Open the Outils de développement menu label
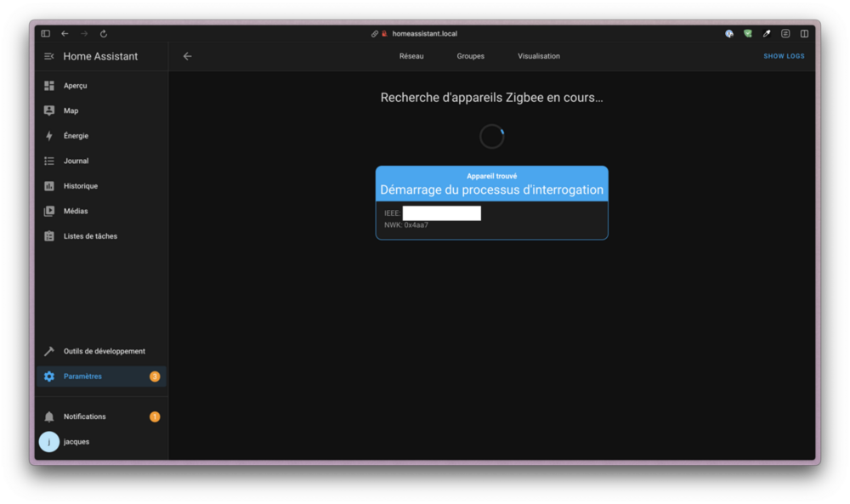Viewport: 850px width, 504px height. point(104,351)
